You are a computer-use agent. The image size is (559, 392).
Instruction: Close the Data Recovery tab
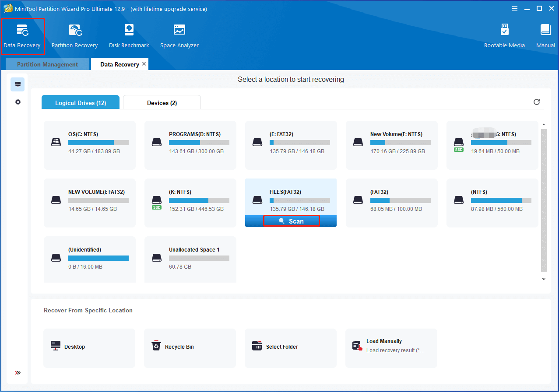click(x=144, y=64)
